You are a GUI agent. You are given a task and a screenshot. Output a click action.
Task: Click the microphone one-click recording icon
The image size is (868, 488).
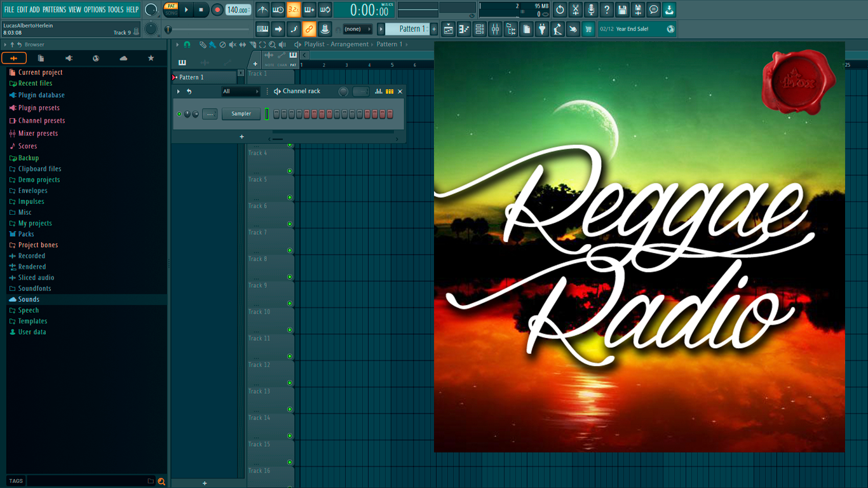point(591,10)
